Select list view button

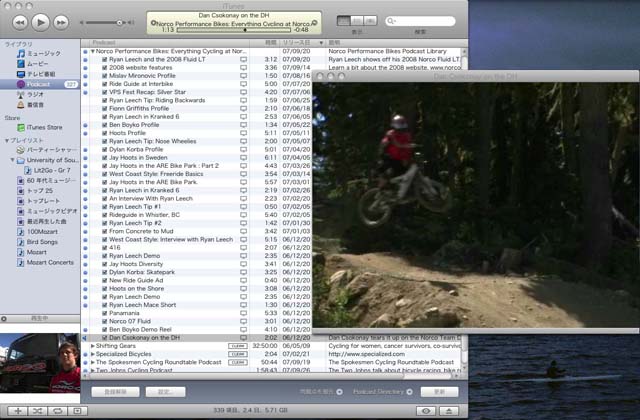pos(344,20)
